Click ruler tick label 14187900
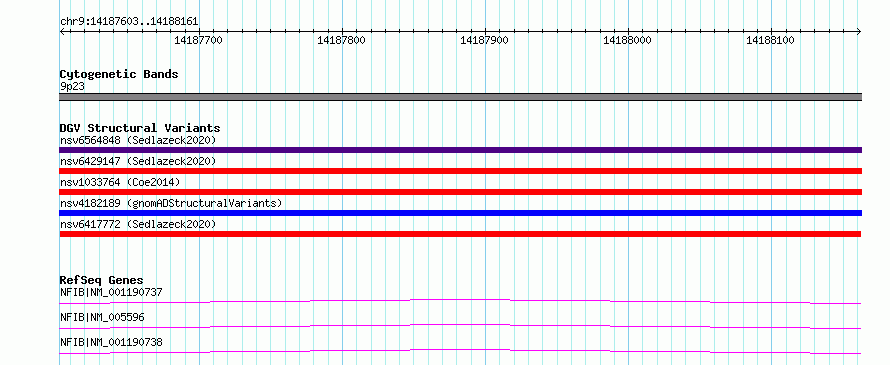 click(x=484, y=40)
